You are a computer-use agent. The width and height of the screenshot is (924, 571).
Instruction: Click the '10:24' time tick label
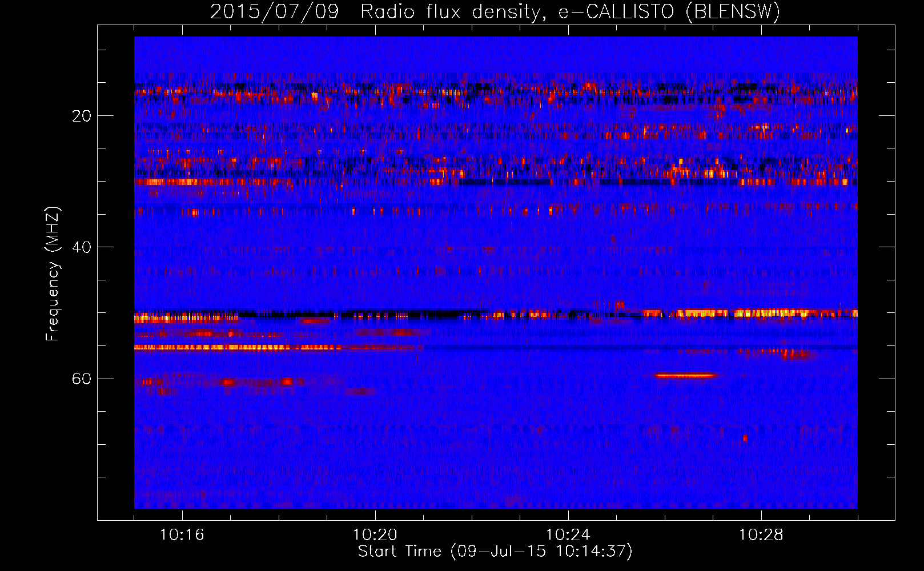tap(568, 534)
